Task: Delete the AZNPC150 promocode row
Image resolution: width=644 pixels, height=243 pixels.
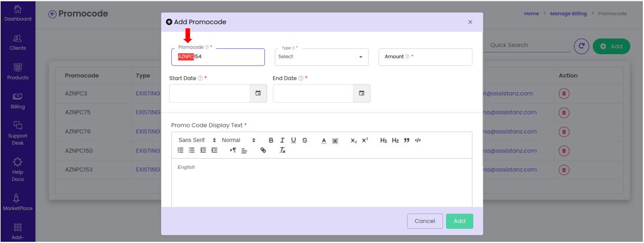Action: (x=564, y=151)
